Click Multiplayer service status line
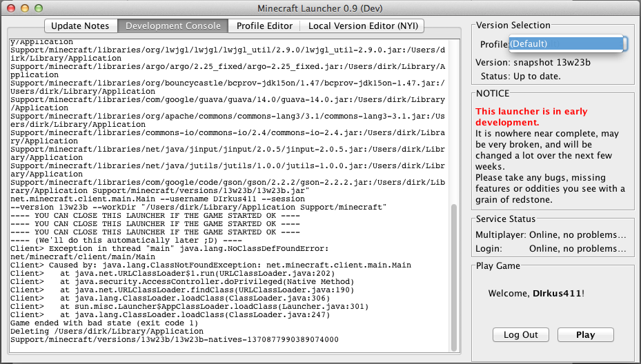641x364 pixels. (550, 235)
